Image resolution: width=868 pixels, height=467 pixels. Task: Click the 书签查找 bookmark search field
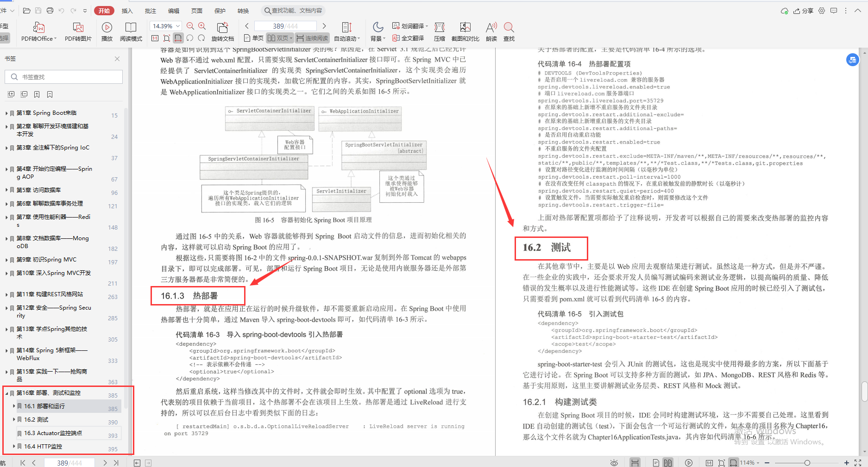tap(64, 77)
